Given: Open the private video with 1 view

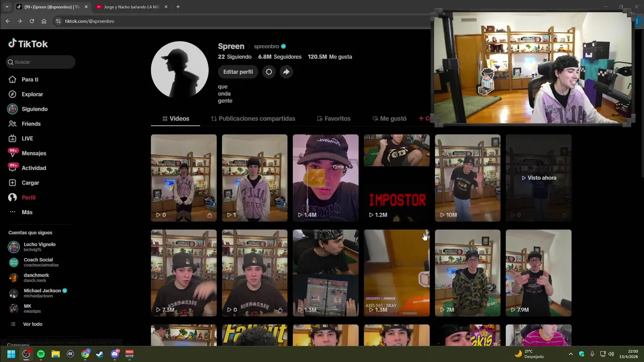Looking at the screenshot, I should coord(255,178).
